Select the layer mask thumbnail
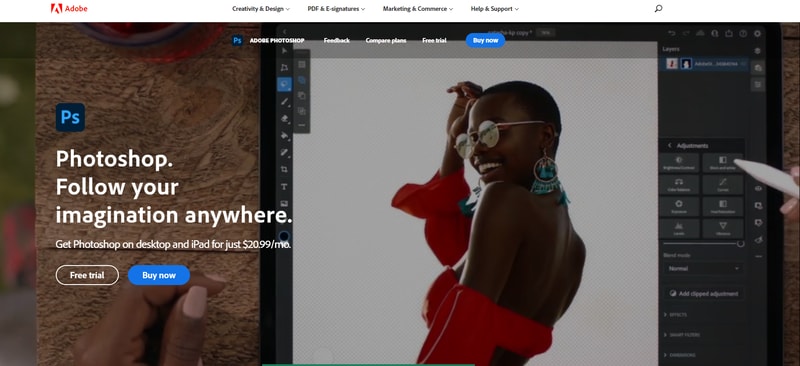Image resolution: width=800 pixels, height=366 pixels. point(686,64)
